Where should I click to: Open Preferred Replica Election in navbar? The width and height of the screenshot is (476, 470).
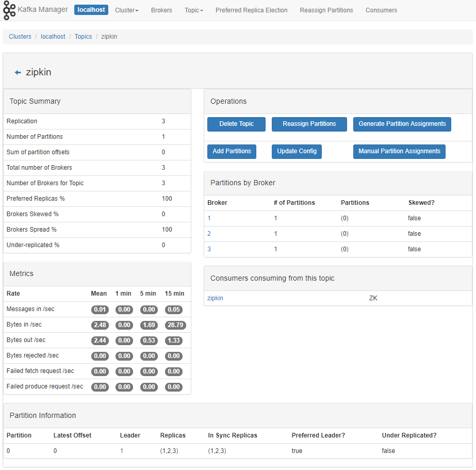[x=251, y=10]
